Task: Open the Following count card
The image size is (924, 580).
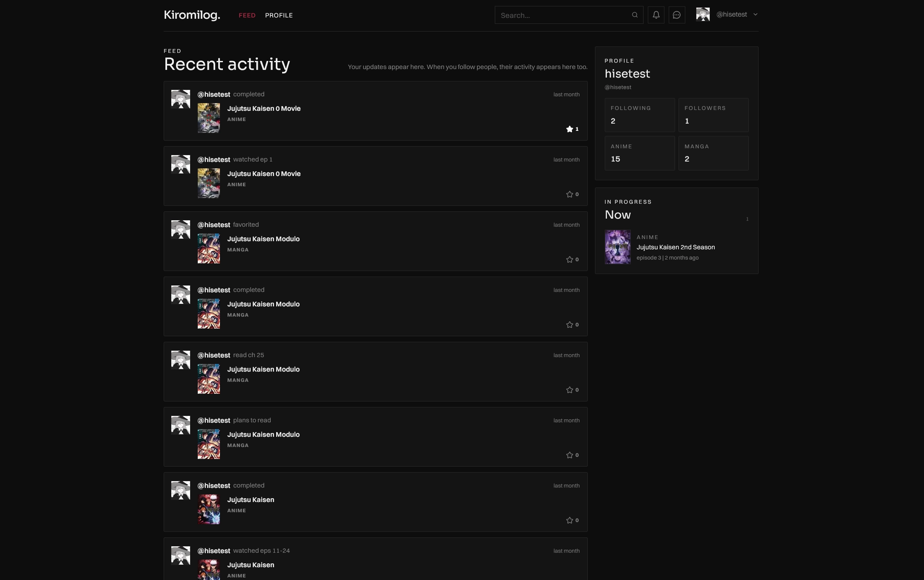Action: pos(640,115)
